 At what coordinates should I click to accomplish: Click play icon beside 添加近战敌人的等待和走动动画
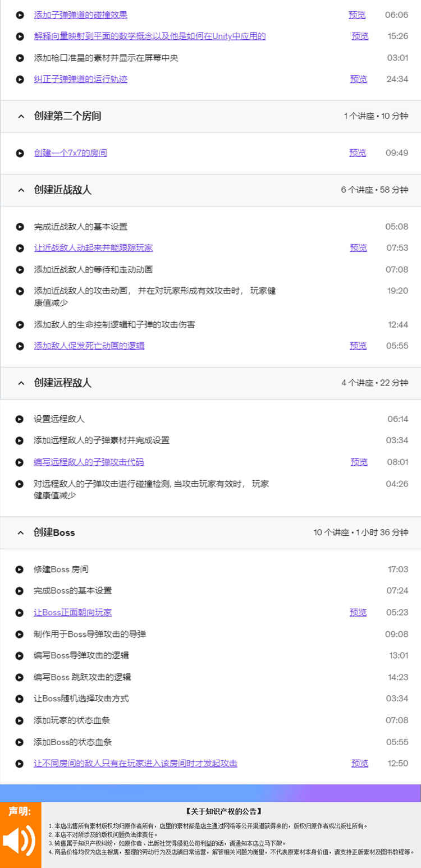20,270
